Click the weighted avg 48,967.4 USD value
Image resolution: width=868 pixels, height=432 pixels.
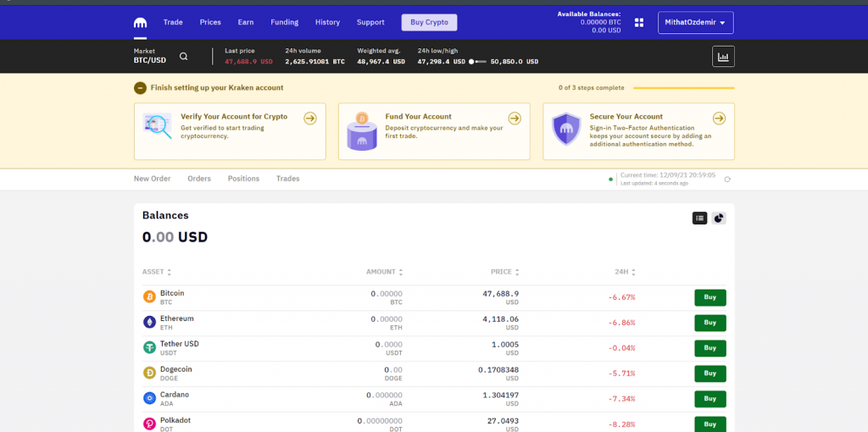tap(381, 61)
